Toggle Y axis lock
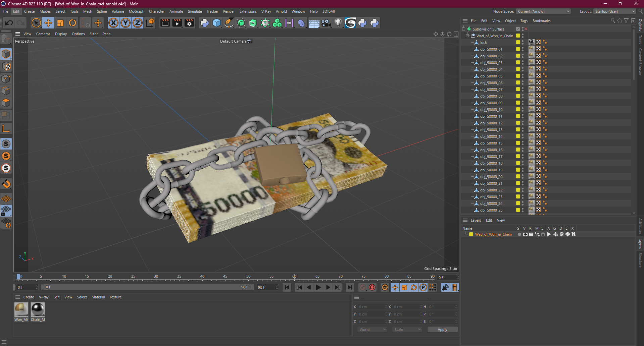This screenshot has height=346, width=644. pos(126,23)
